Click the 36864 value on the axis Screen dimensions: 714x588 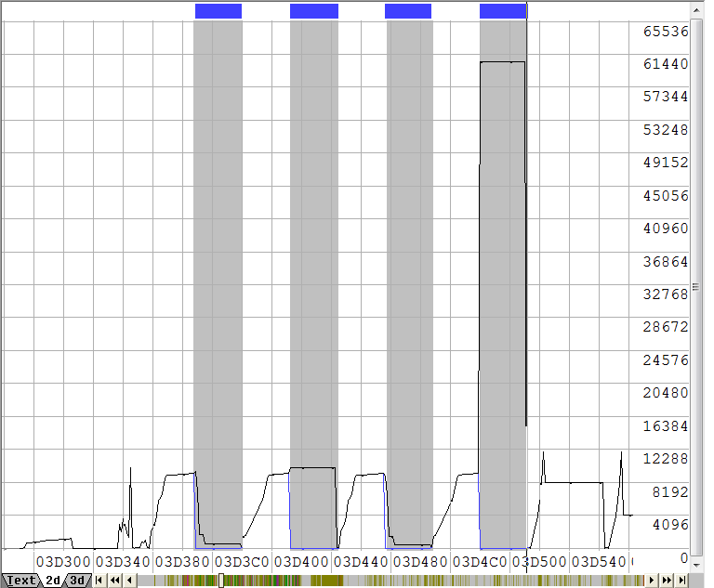click(x=666, y=262)
